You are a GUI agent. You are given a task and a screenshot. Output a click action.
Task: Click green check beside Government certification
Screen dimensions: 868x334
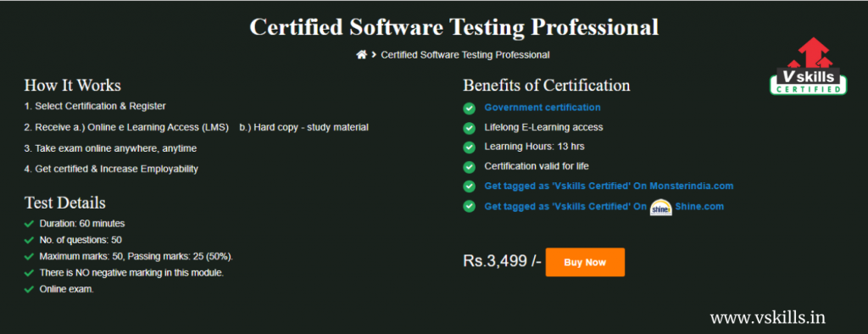(x=469, y=108)
